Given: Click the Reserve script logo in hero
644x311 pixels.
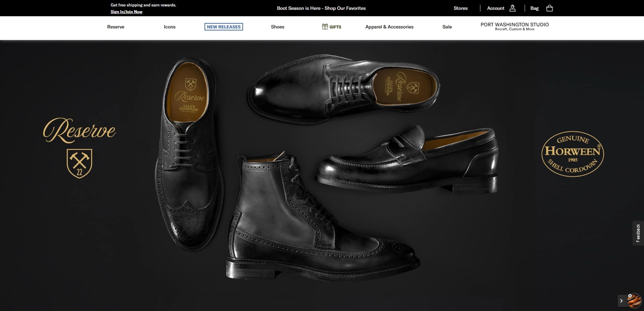Looking at the screenshot, I should point(79,130).
